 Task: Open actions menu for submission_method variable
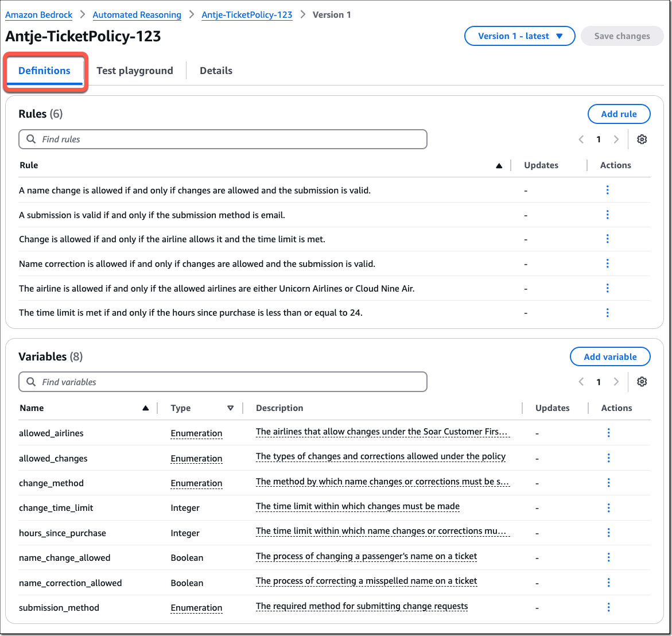[608, 607]
